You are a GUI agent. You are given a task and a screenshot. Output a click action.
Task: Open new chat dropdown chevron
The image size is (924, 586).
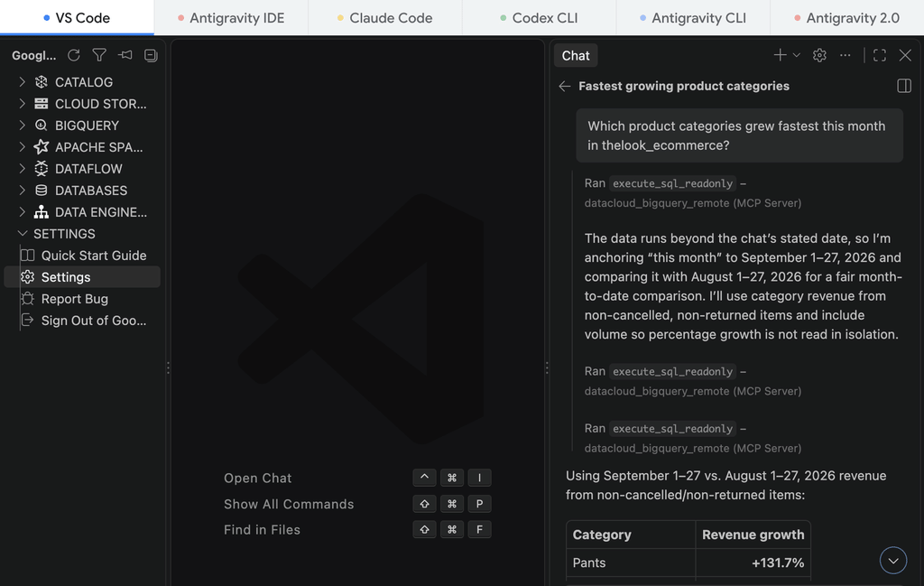coord(796,55)
